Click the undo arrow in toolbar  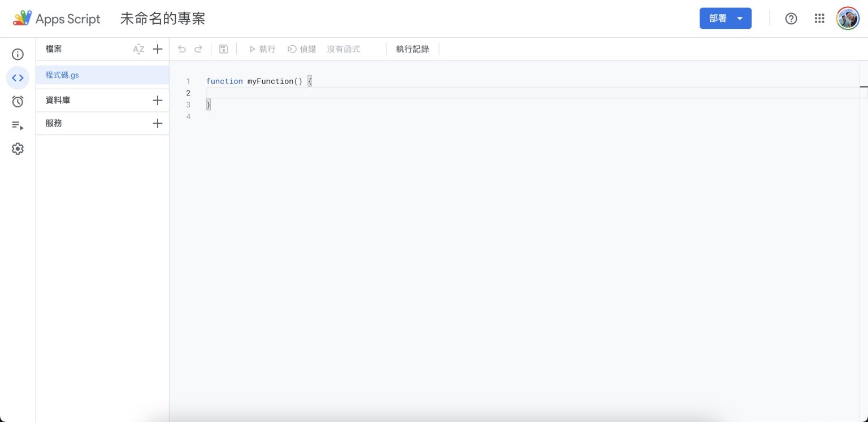pyautogui.click(x=182, y=49)
